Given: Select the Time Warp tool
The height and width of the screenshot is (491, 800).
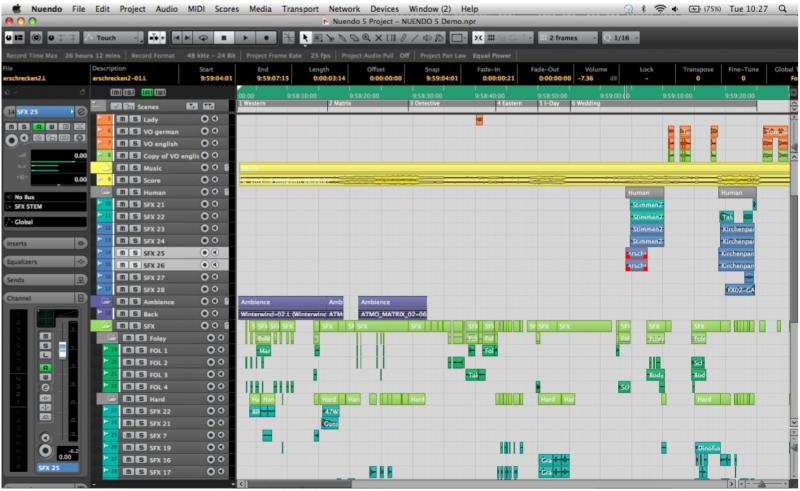Looking at the screenshot, I should pos(391,38).
